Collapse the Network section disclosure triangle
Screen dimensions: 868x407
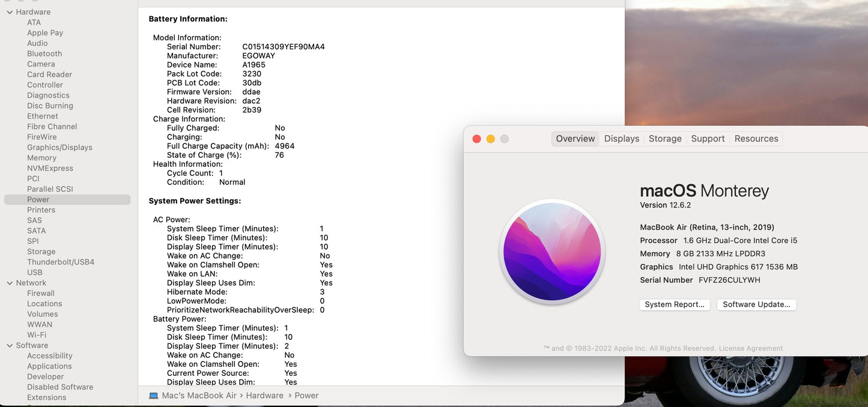pos(10,283)
